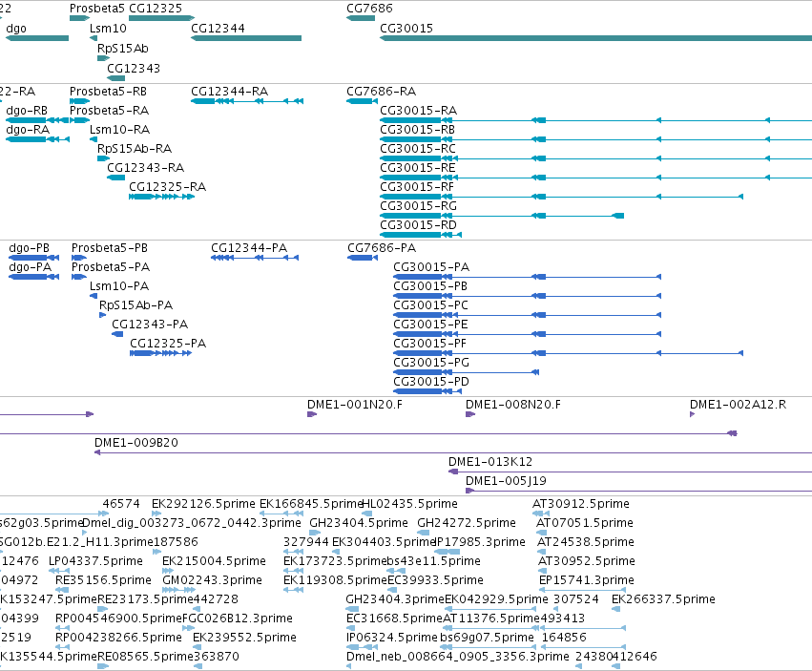
Task: Click the CG30015-RF transcript label
Action: click(417, 187)
